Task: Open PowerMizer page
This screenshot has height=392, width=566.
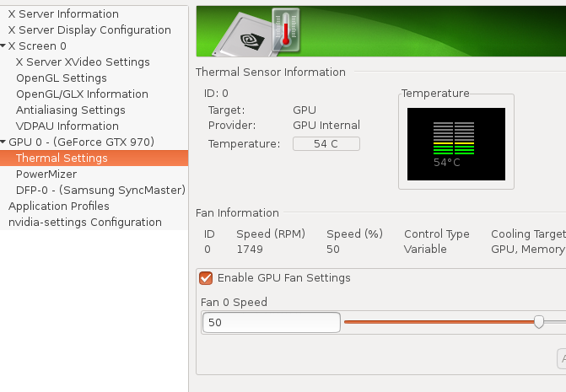Action: tap(46, 175)
